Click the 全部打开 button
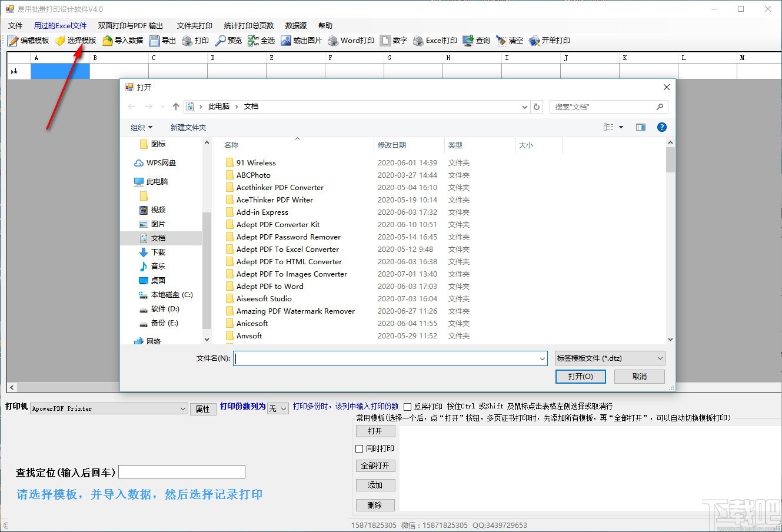 click(x=375, y=465)
